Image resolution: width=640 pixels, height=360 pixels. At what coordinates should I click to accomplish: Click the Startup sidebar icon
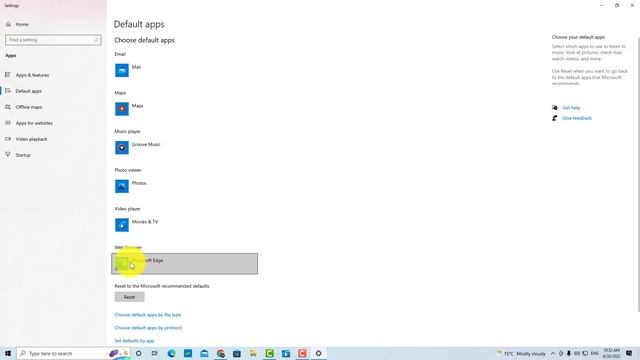(8, 155)
